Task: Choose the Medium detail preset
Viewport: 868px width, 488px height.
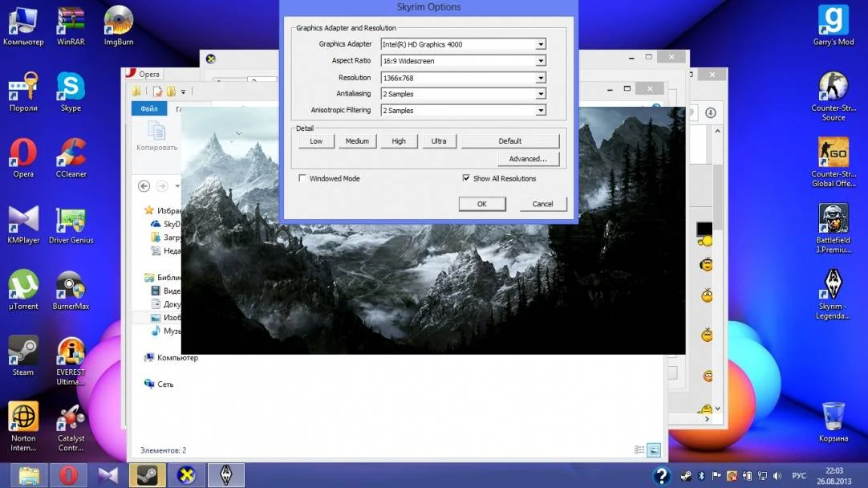Action: tap(357, 141)
